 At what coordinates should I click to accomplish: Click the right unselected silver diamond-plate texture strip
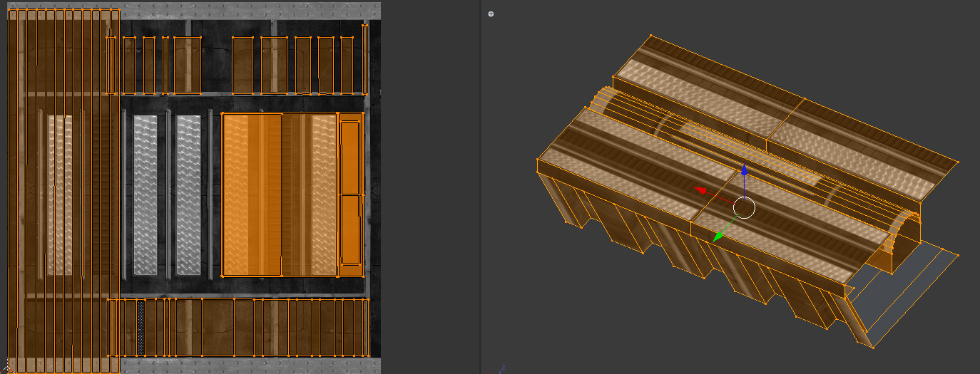(x=189, y=194)
